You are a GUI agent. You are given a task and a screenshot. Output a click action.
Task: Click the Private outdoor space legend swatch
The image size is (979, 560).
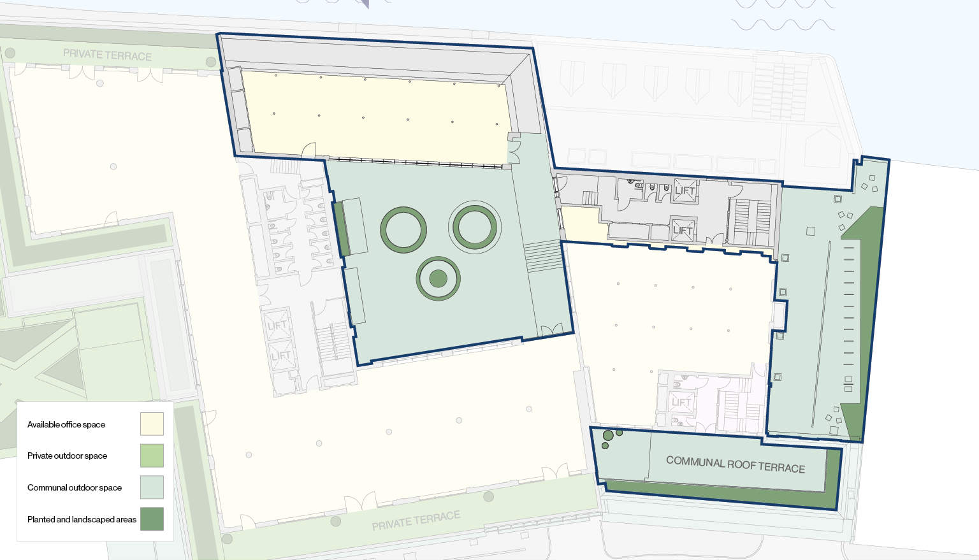[x=152, y=456]
